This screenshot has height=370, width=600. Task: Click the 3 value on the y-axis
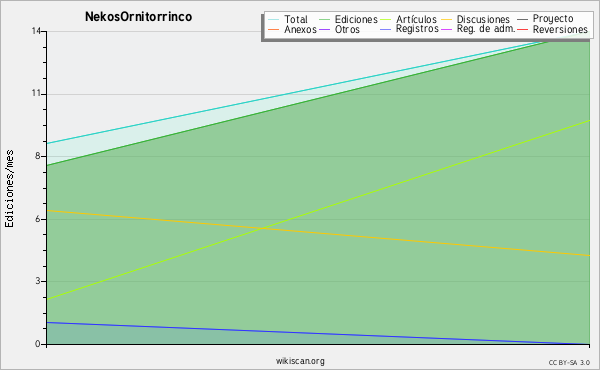(x=38, y=281)
